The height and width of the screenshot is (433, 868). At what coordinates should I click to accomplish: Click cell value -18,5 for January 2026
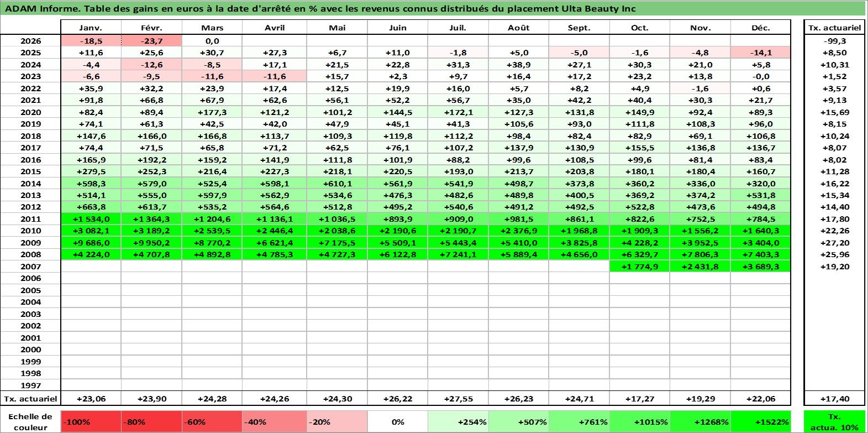point(91,41)
